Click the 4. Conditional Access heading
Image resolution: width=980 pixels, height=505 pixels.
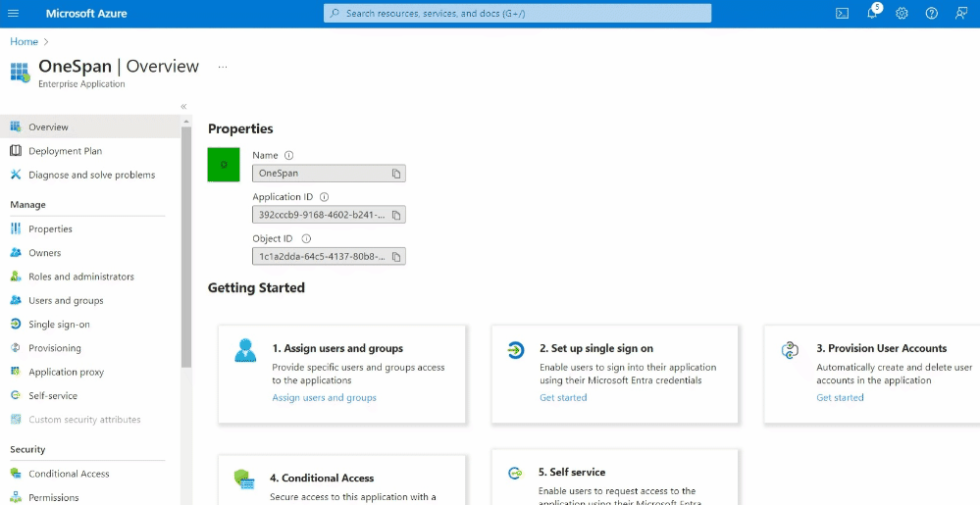pyautogui.click(x=322, y=479)
